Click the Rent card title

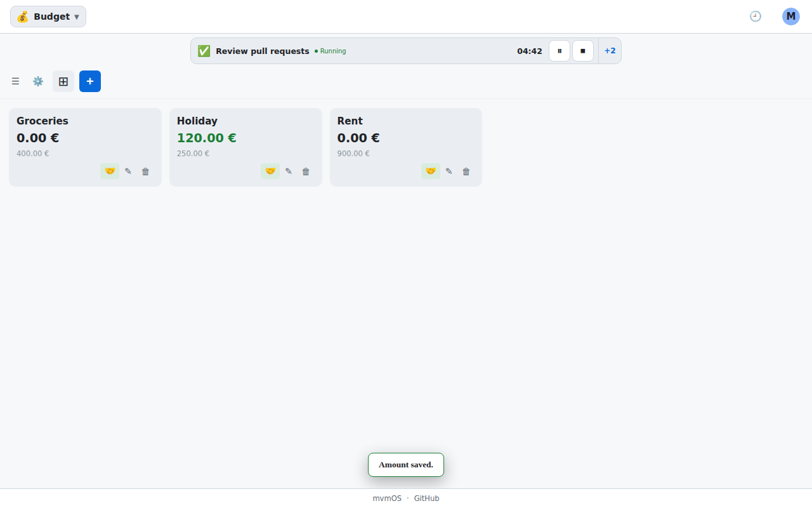[x=350, y=121]
